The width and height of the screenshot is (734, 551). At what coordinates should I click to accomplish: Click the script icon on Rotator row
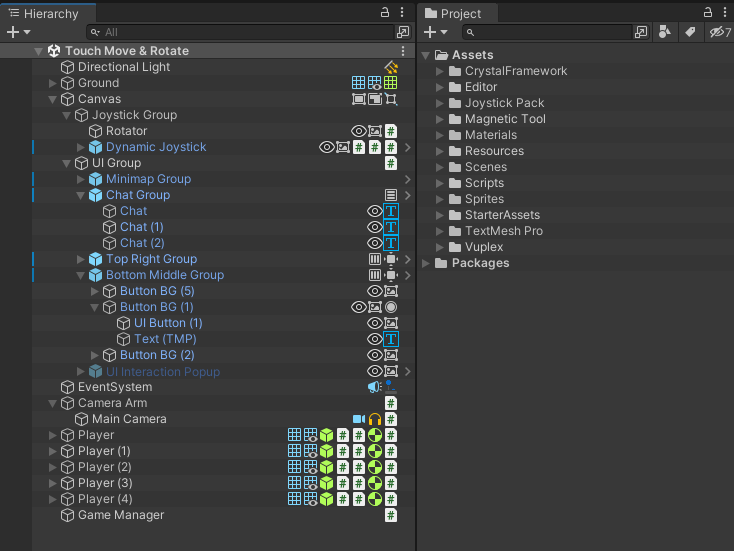[x=391, y=131]
